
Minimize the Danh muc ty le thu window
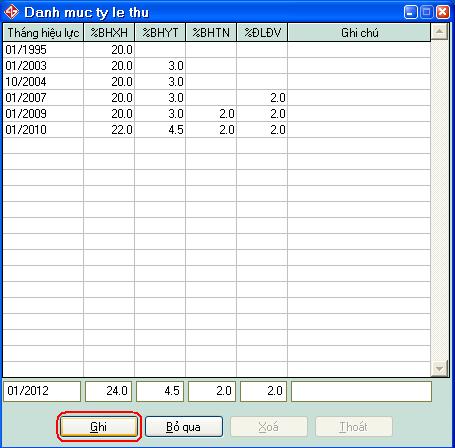(411, 12)
